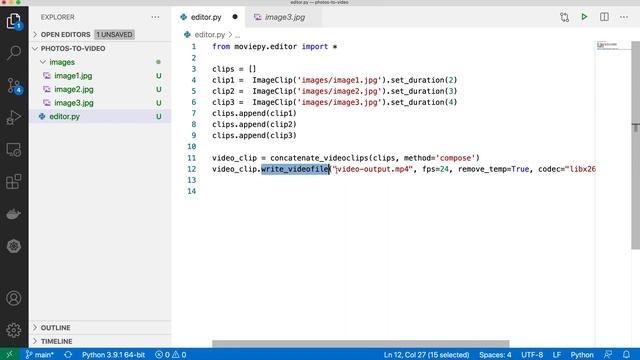Click 'images/image1.jpg' string on line 4
Screen dimensions: 640x360
pyautogui.click(x=340, y=80)
